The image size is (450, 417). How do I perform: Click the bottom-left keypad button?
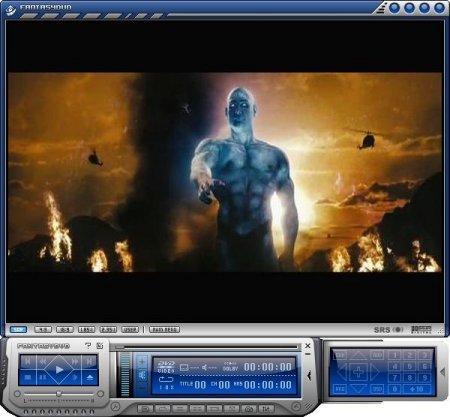click(340, 389)
